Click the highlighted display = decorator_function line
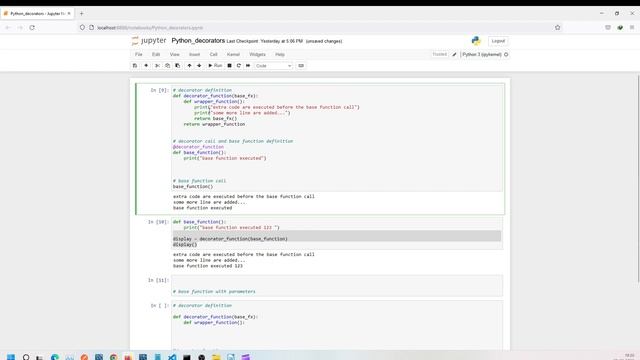640x360 pixels. coord(230,239)
